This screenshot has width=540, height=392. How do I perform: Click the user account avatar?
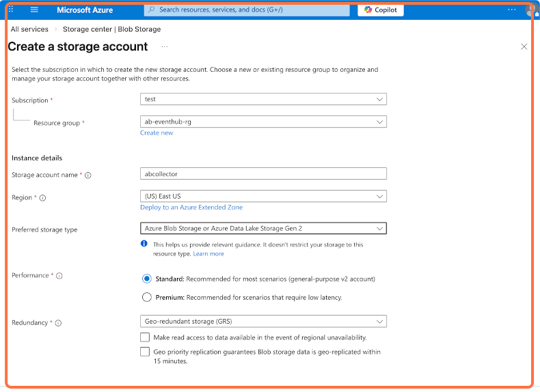[530, 10]
